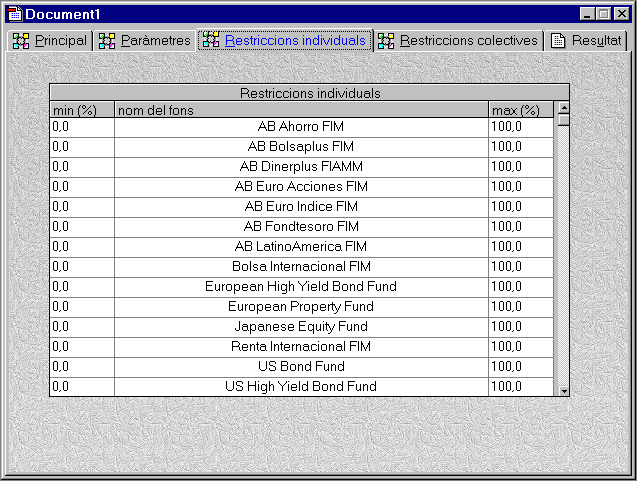The width and height of the screenshot is (637, 481).
Task: Select Bolsa Internacional FIM fund name
Action: tap(301, 267)
